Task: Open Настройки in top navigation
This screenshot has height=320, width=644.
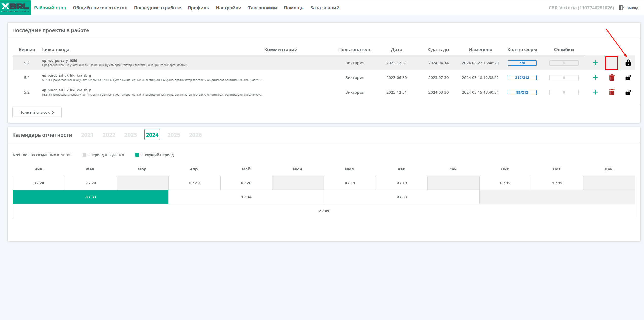Action: (x=228, y=8)
